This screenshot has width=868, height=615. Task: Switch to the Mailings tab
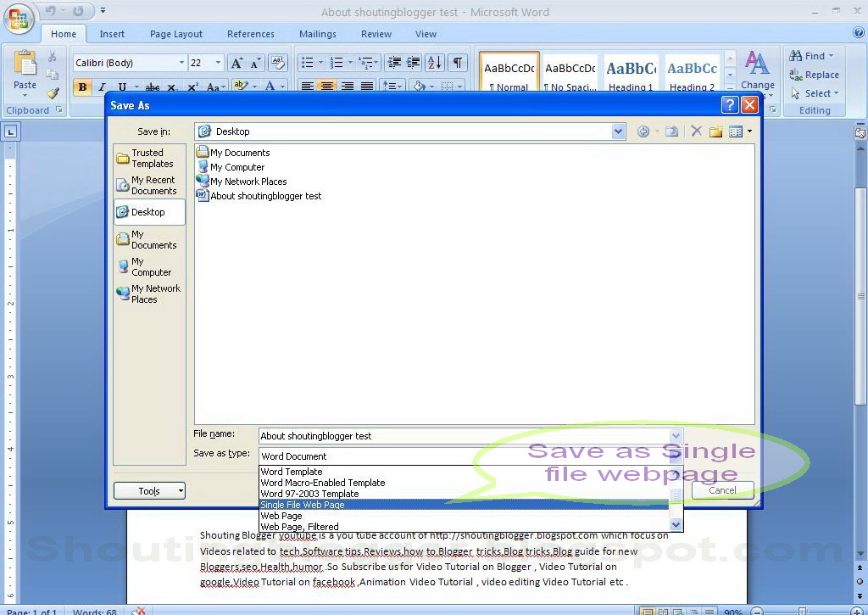click(x=318, y=34)
